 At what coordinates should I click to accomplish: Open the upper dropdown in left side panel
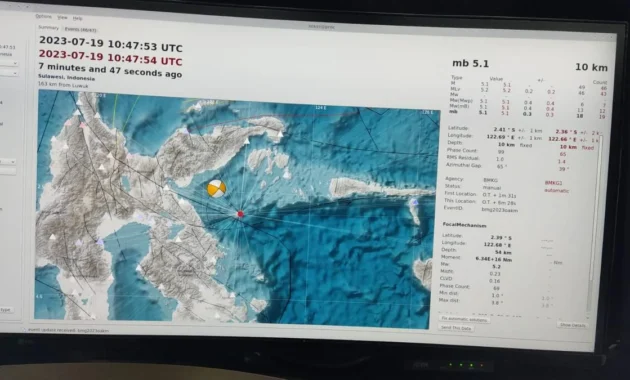9,63
